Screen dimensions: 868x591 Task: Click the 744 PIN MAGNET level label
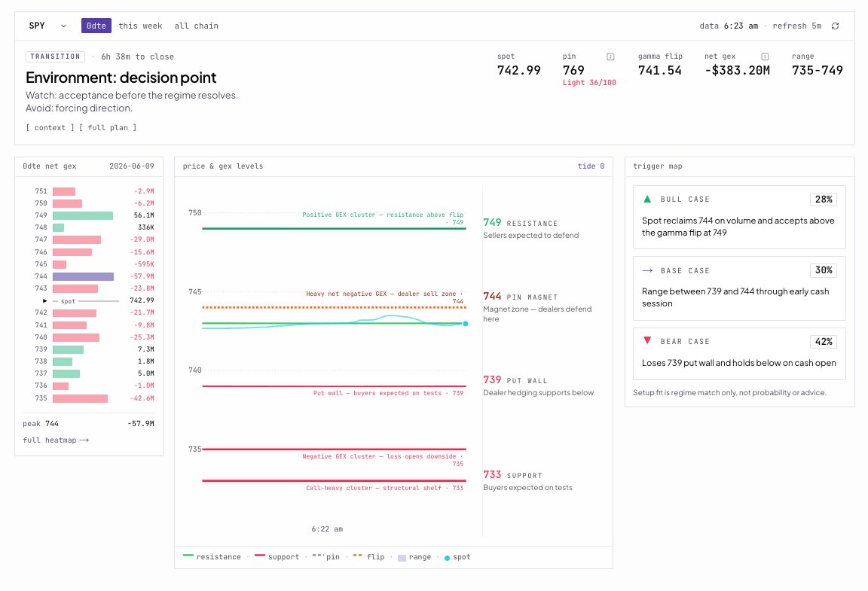(520, 297)
